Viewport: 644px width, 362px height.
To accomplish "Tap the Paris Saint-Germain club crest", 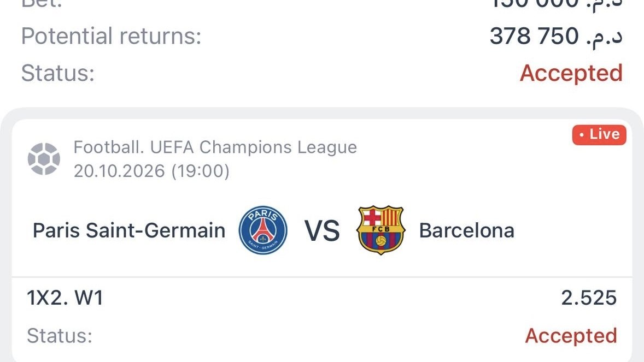I will [263, 230].
